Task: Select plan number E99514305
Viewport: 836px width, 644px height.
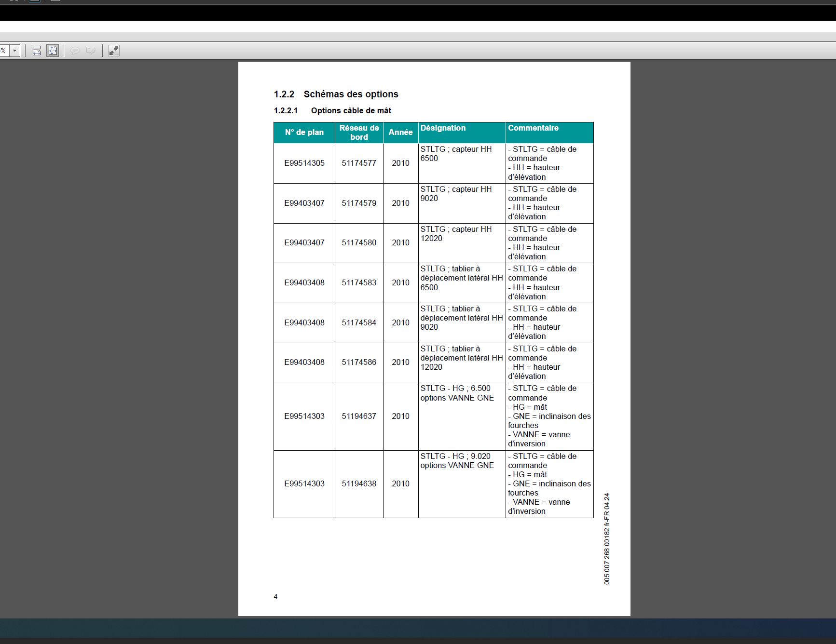Action: click(304, 163)
